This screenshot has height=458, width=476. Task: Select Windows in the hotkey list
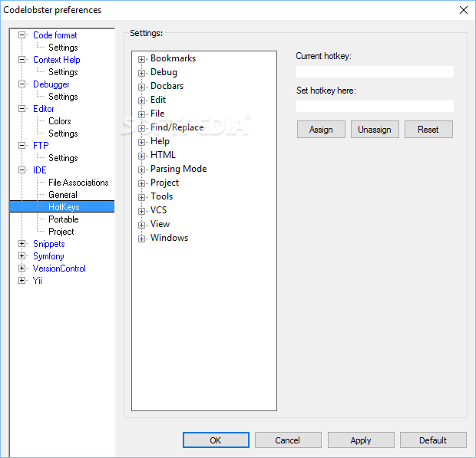coord(169,238)
